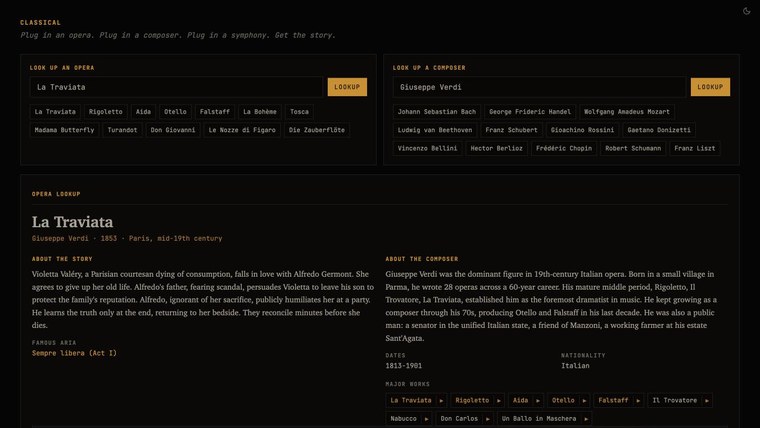
Task: Pick Le Nozze di Figaro chip
Action: pyautogui.click(x=242, y=130)
